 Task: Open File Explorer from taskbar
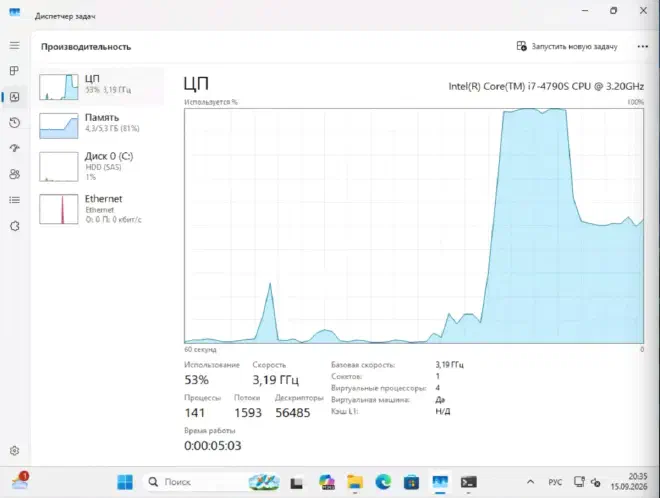click(x=355, y=482)
